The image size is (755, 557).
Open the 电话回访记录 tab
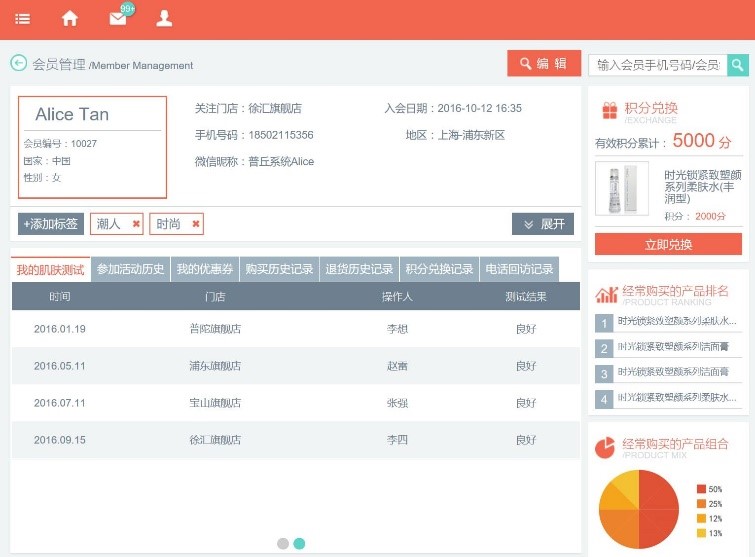click(x=518, y=269)
